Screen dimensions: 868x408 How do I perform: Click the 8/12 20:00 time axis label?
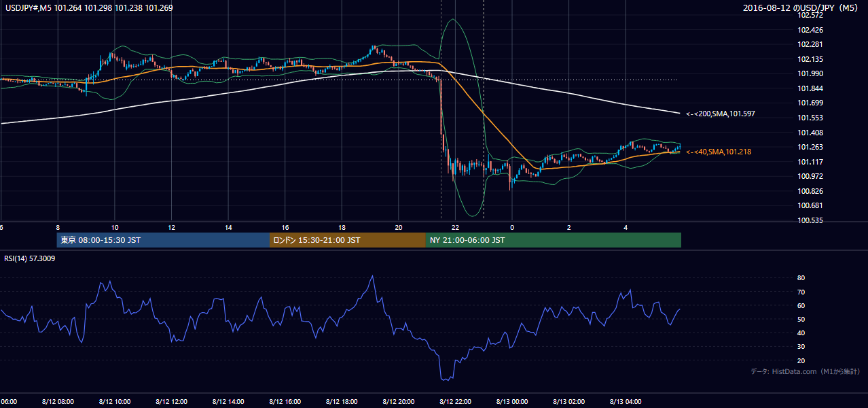[399, 401]
